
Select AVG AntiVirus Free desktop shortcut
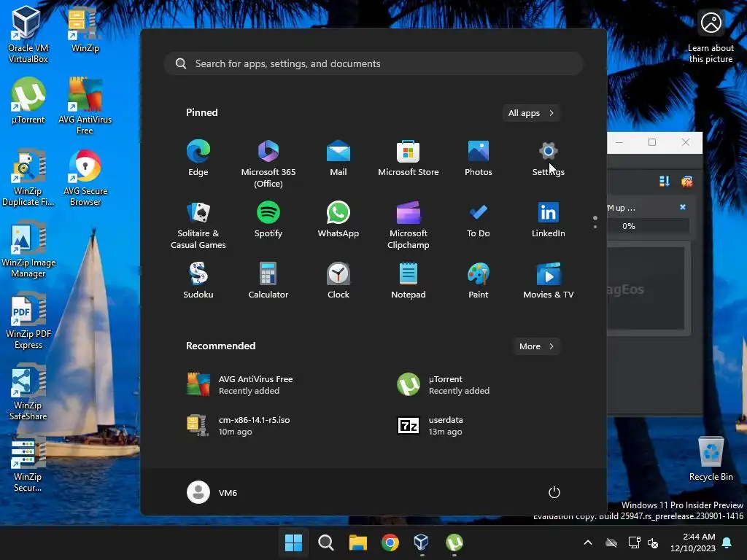point(85,106)
